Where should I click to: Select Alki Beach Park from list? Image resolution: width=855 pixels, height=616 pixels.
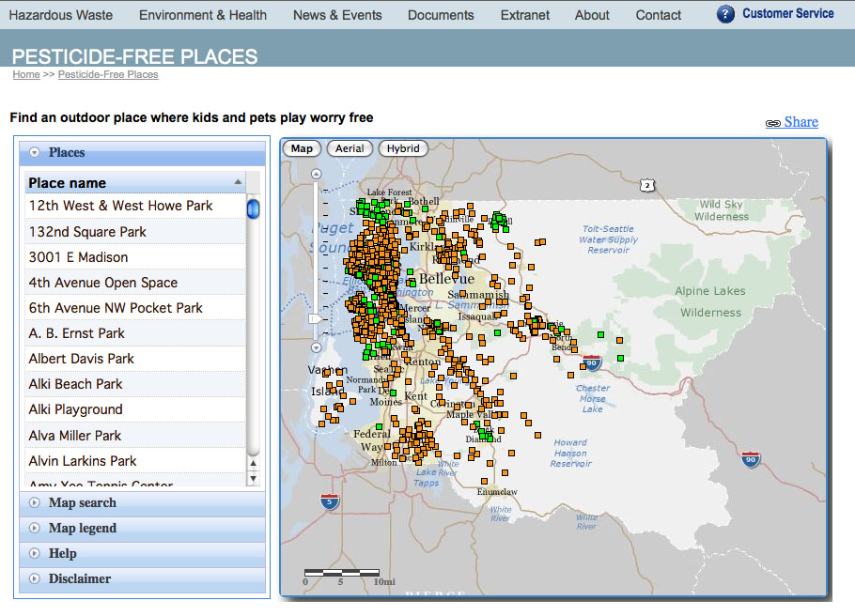tap(76, 384)
